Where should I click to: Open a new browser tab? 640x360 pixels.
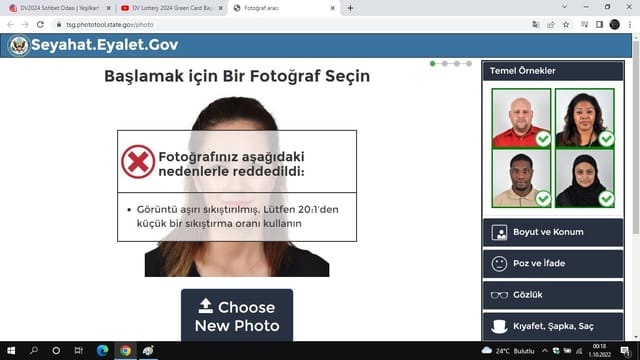coord(350,8)
